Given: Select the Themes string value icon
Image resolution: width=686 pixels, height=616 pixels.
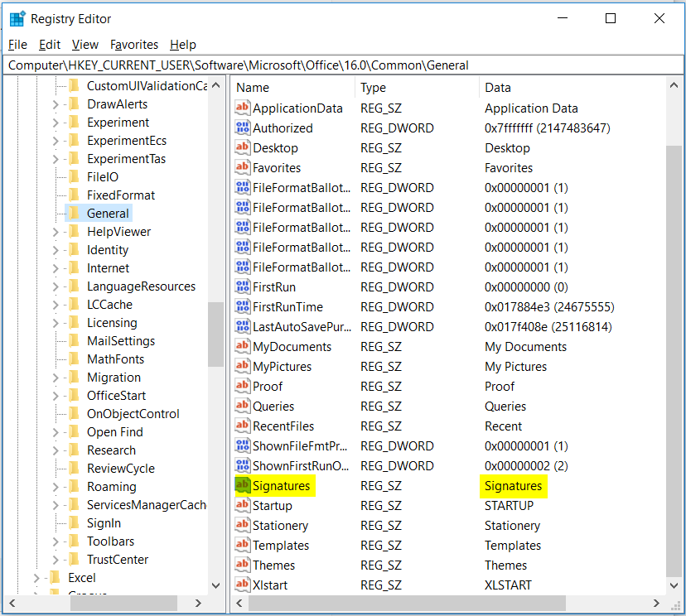Looking at the screenshot, I should [243, 565].
